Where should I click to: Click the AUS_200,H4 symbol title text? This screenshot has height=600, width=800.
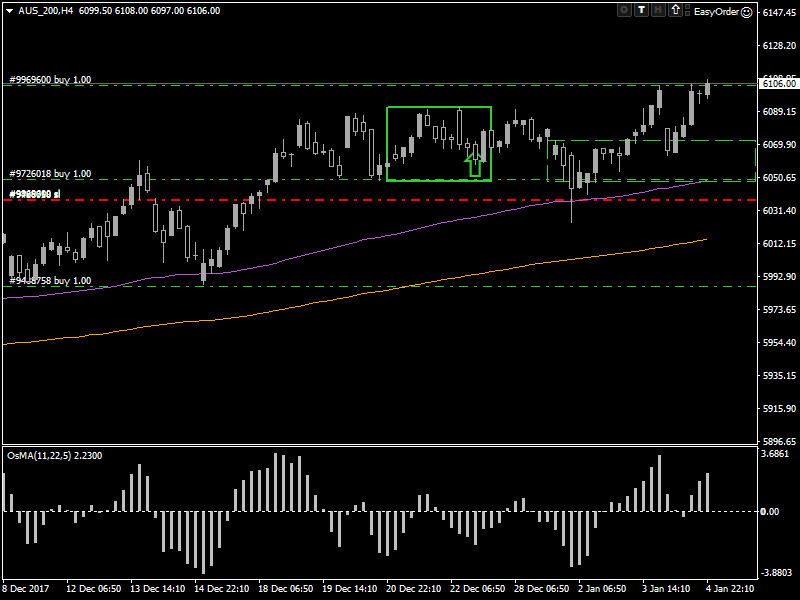[x=46, y=11]
